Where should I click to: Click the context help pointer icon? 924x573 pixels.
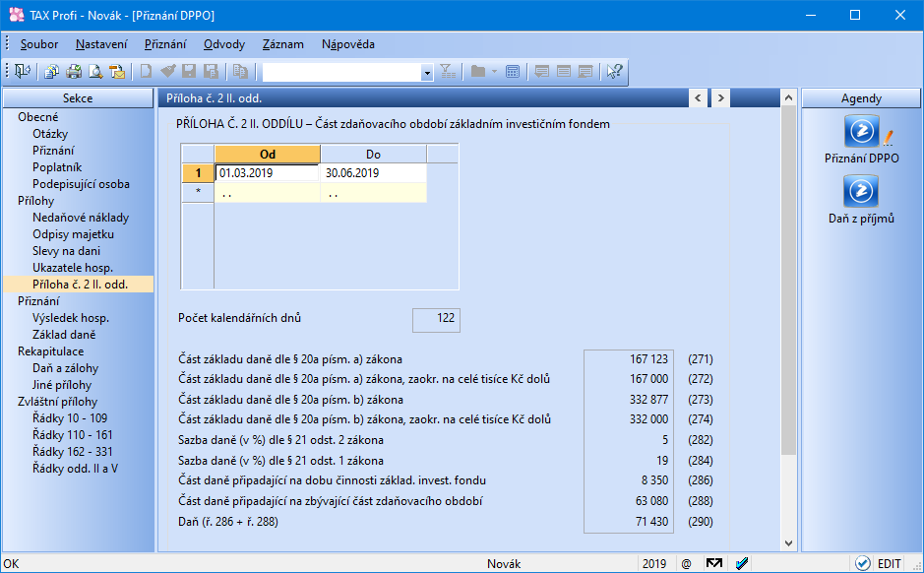614,72
